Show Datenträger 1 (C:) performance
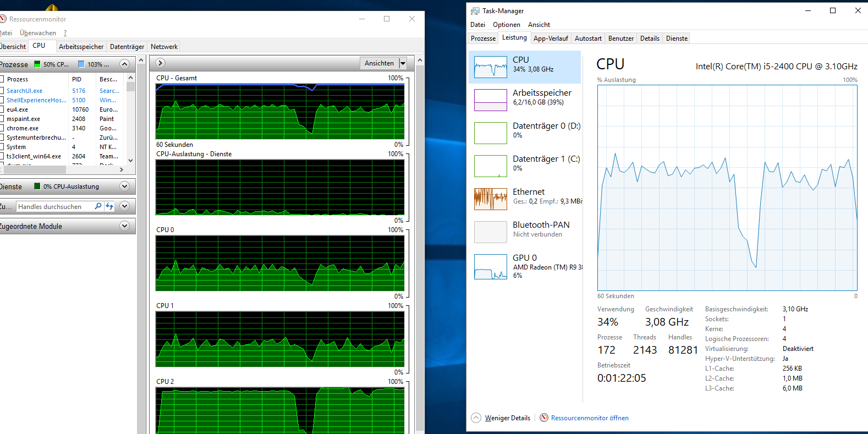 491,166
